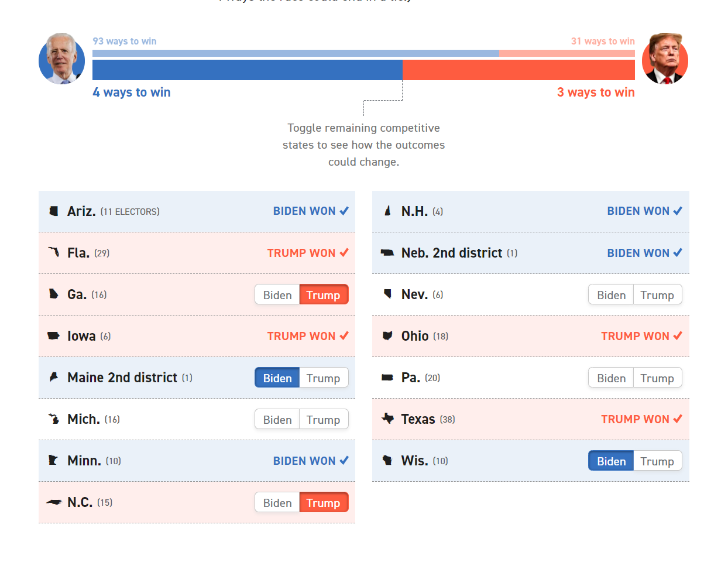
Task: Click the Michigan state shape icon
Action: pyautogui.click(x=54, y=419)
